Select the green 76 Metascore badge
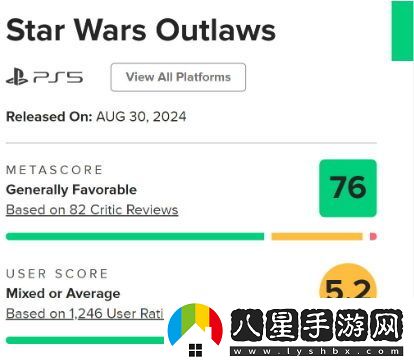Viewport: 414px width, 362px height. [348, 188]
